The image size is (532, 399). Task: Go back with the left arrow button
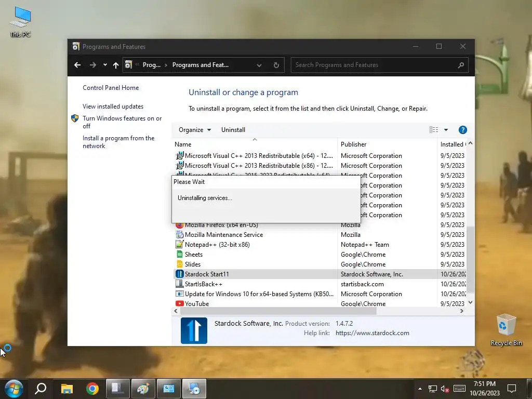pyautogui.click(x=77, y=65)
